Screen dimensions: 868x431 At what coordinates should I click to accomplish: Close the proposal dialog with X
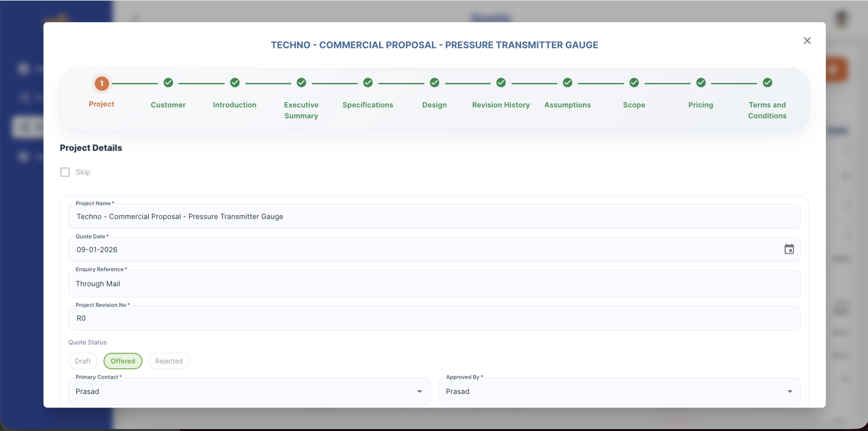807,41
